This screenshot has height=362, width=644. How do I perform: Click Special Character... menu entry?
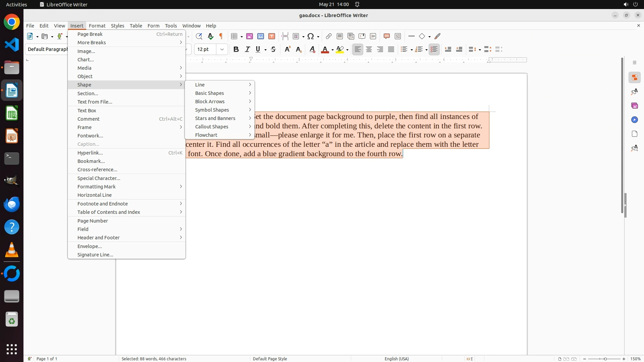coord(99,178)
